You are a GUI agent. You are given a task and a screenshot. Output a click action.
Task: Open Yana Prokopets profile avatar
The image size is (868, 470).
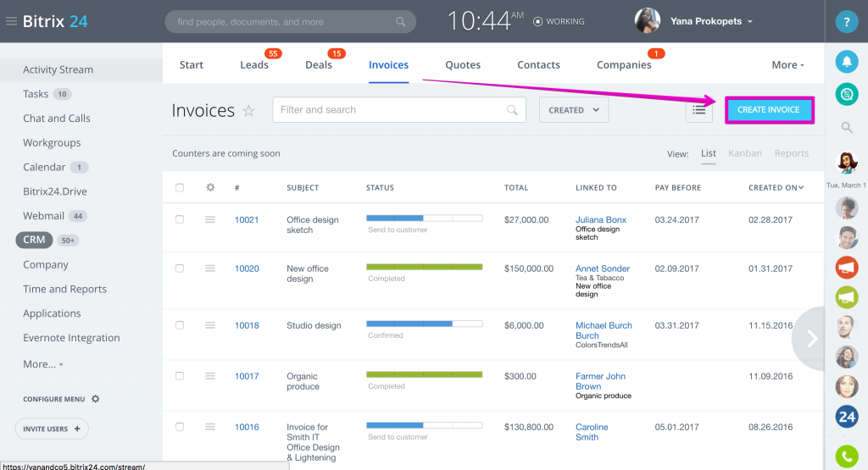pyautogui.click(x=647, y=21)
